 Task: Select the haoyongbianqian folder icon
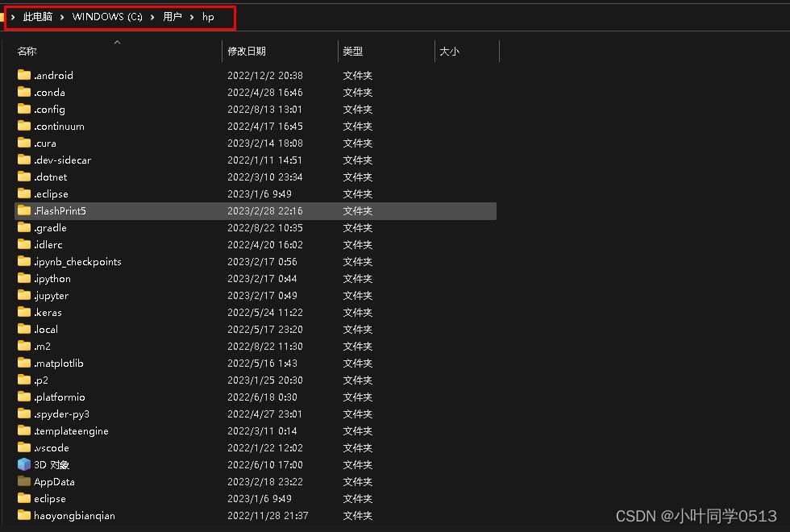[24, 515]
